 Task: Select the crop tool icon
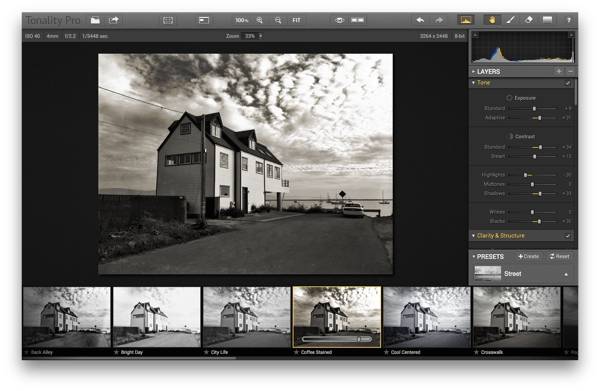[168, 20]
